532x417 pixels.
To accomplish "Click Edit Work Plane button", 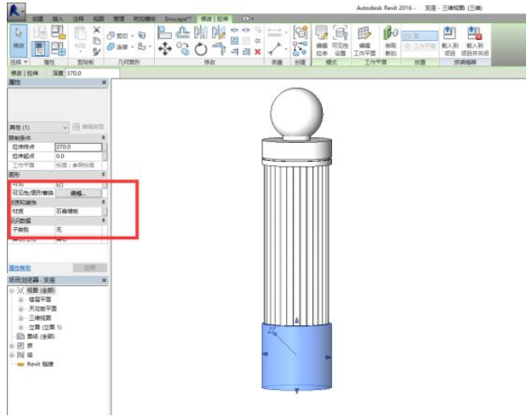I will 364,41.
